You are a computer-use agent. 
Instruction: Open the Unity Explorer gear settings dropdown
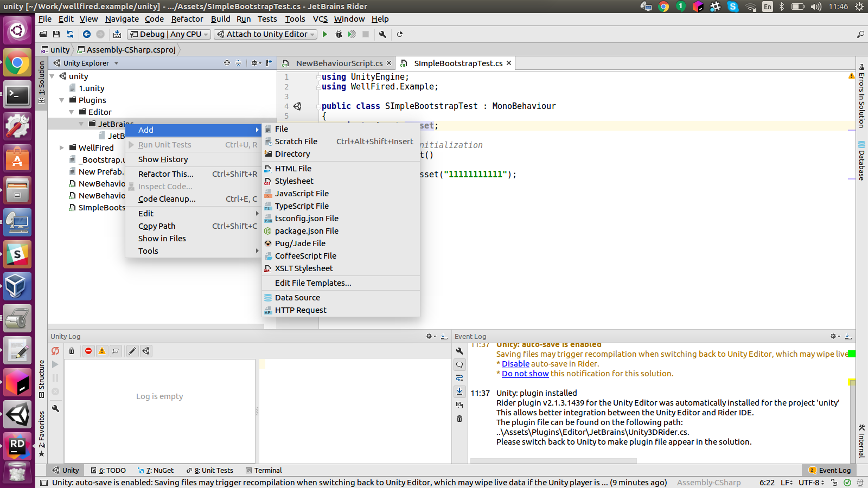256,63
